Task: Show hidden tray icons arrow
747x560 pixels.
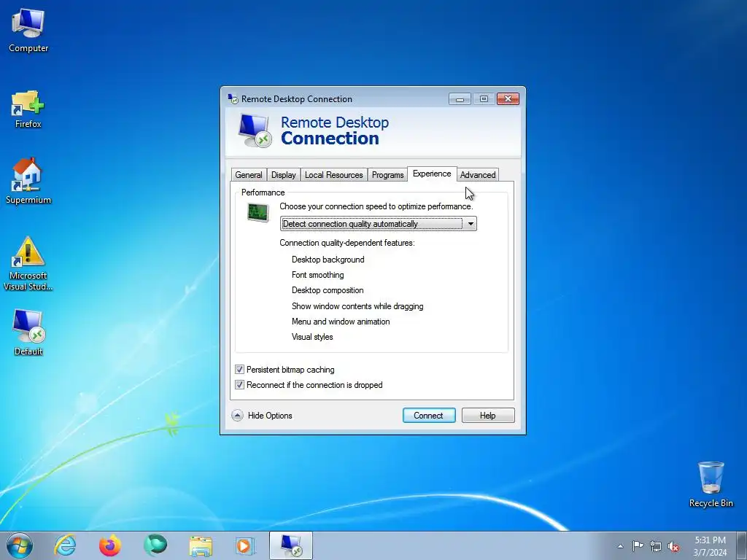Action: coord(620,546)
